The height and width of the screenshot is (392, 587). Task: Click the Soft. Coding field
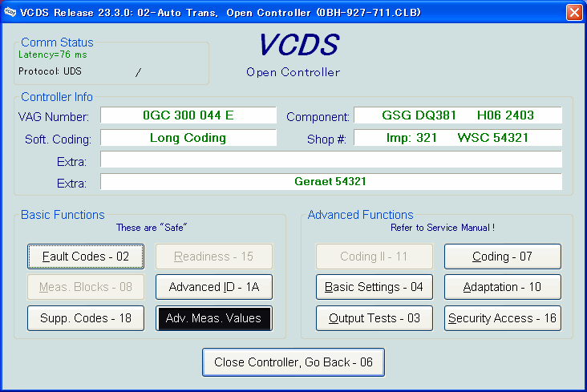point(188,138)
